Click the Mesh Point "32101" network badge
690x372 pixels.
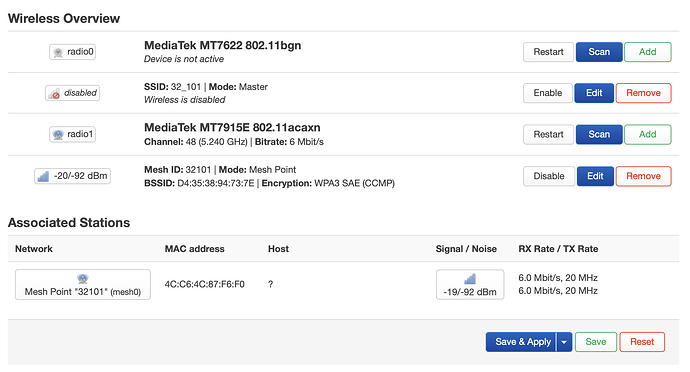click(83, 285)
